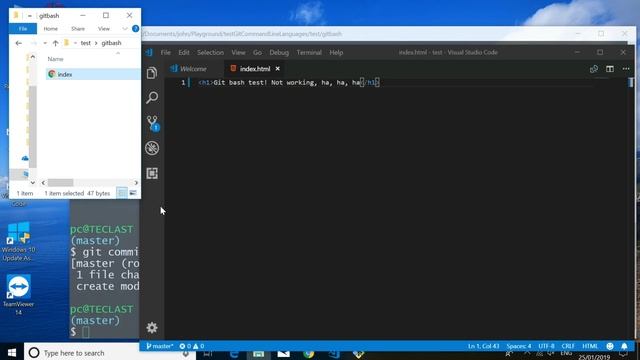The width and height of the screenshot is (640, 360).
Task: Open the editor More Actions ellipsis
Action: click(626, 69)
